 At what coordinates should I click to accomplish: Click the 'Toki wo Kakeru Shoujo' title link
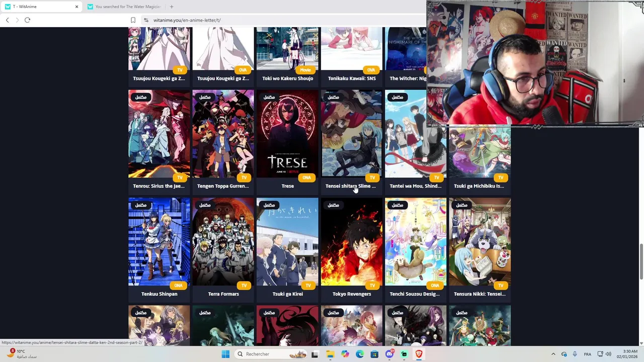pyautogui.click(x=287, y=78)
